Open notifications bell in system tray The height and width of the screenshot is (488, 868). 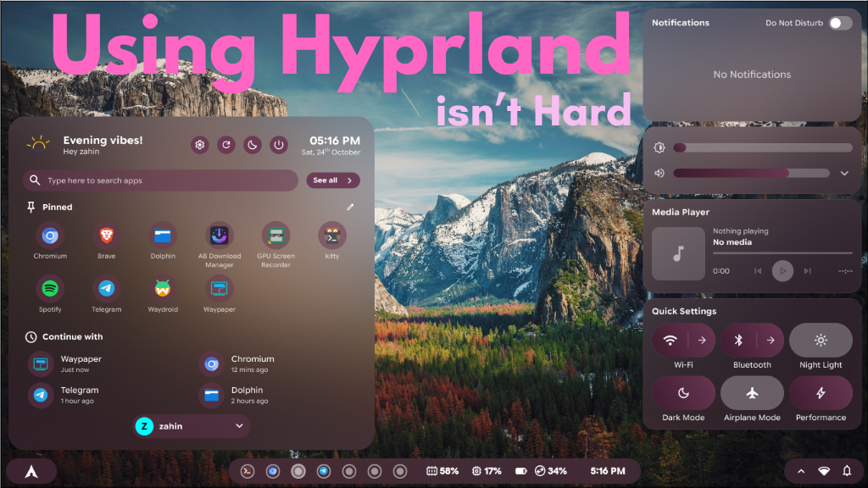coord(847,471)
